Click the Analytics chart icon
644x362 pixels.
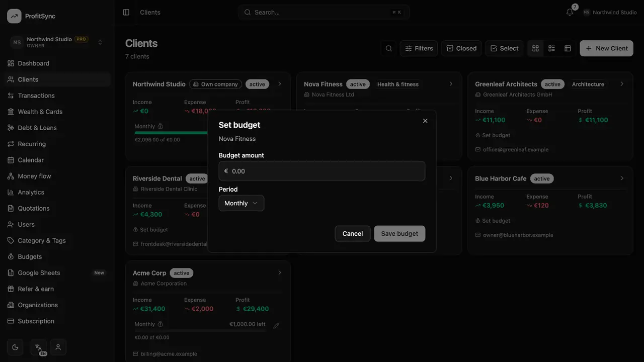point(11,192)
